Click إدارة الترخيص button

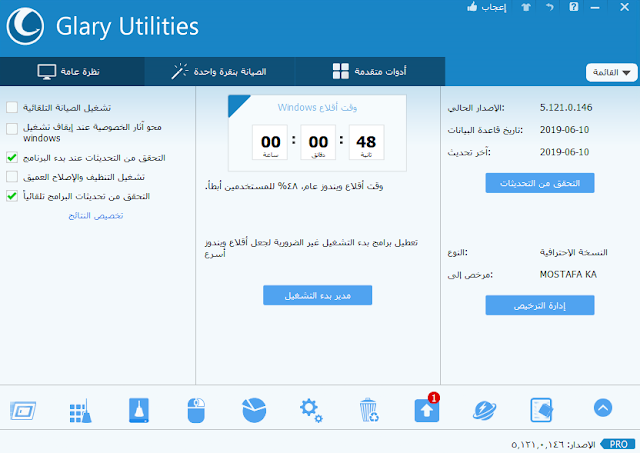(x=540, y=306)
